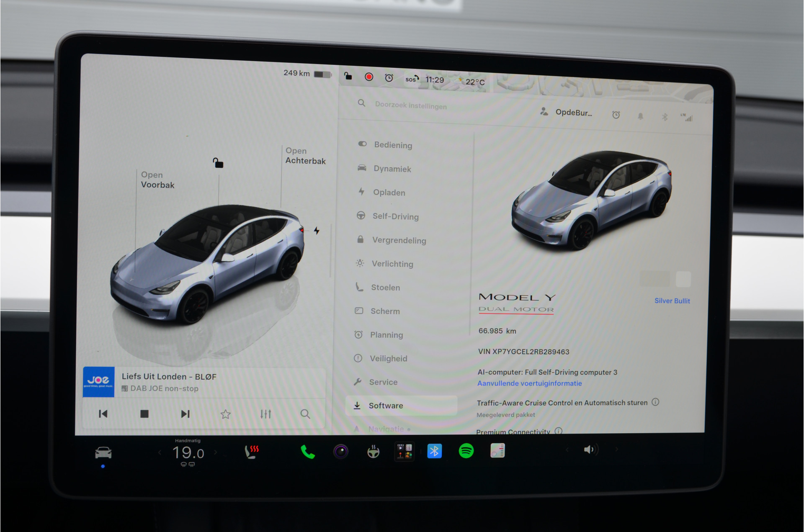Open Aanvullende voertuiginformatie link
Screen dimensions: 804x532
click(x=530, y=383)
